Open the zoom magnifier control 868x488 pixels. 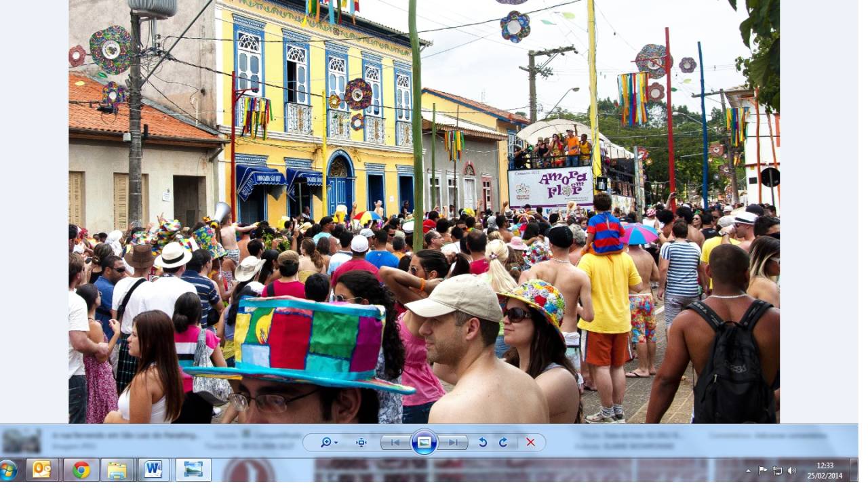coord(329,443)
